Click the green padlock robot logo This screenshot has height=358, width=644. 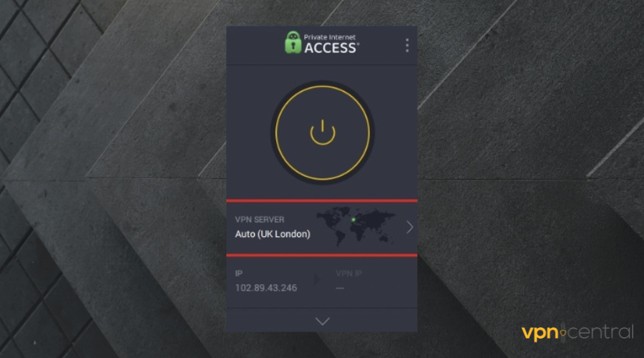click(x=293, y=42)
